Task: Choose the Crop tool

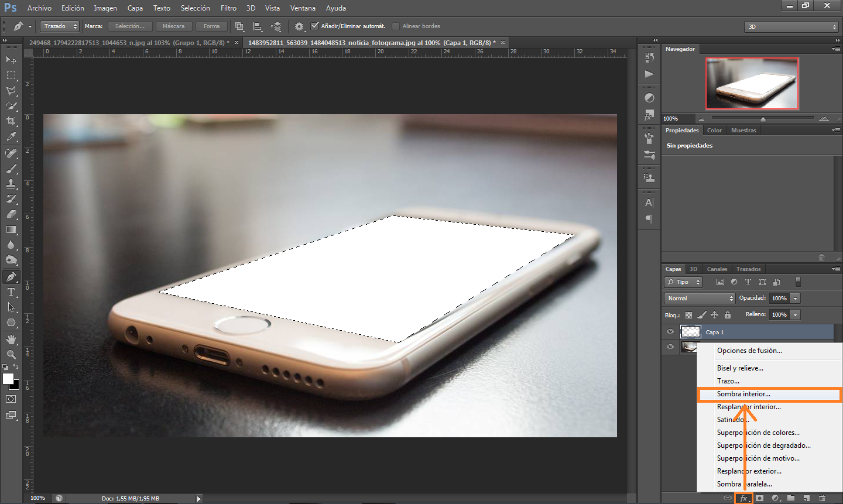Action: click(x=11, y=121)
